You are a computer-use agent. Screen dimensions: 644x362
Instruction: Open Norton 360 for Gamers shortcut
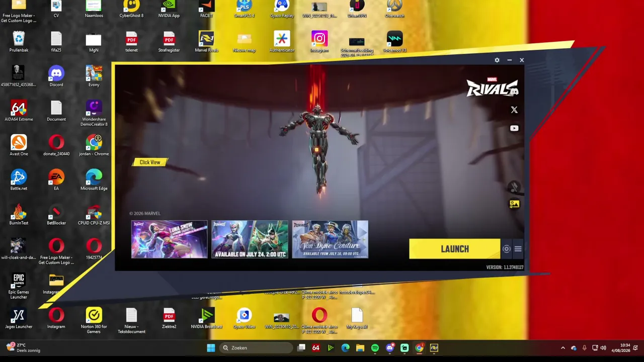pyautogui.click(x=94, y=321)
